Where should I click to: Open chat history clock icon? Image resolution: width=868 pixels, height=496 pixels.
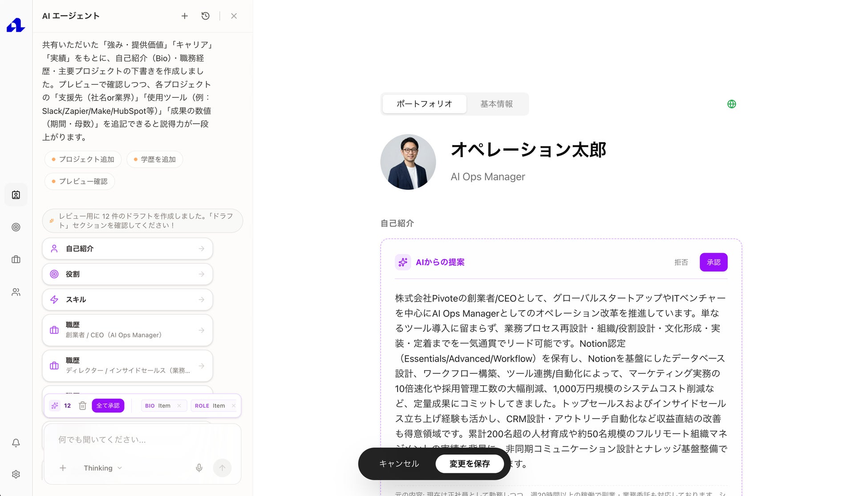tap(205, 16)
